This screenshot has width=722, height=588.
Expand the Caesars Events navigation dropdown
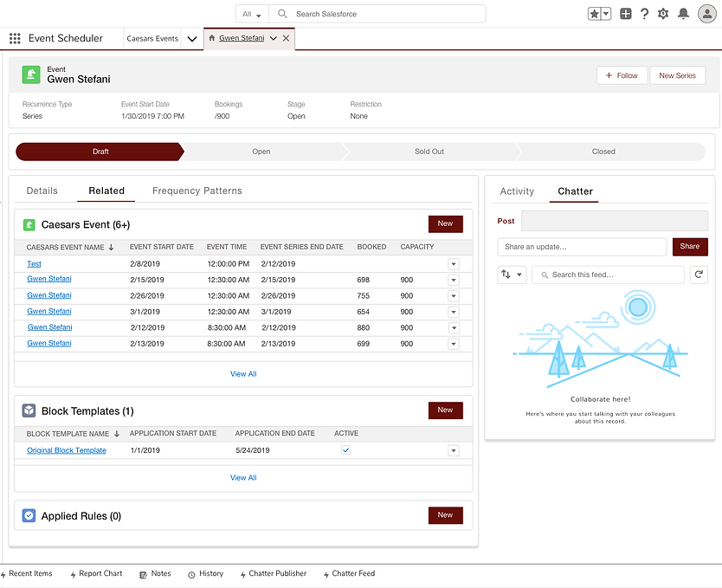192,39
